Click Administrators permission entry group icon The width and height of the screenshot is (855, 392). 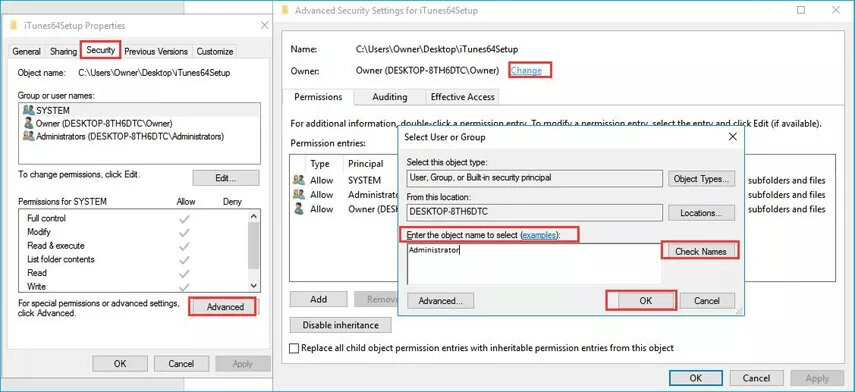click(298, 194)
